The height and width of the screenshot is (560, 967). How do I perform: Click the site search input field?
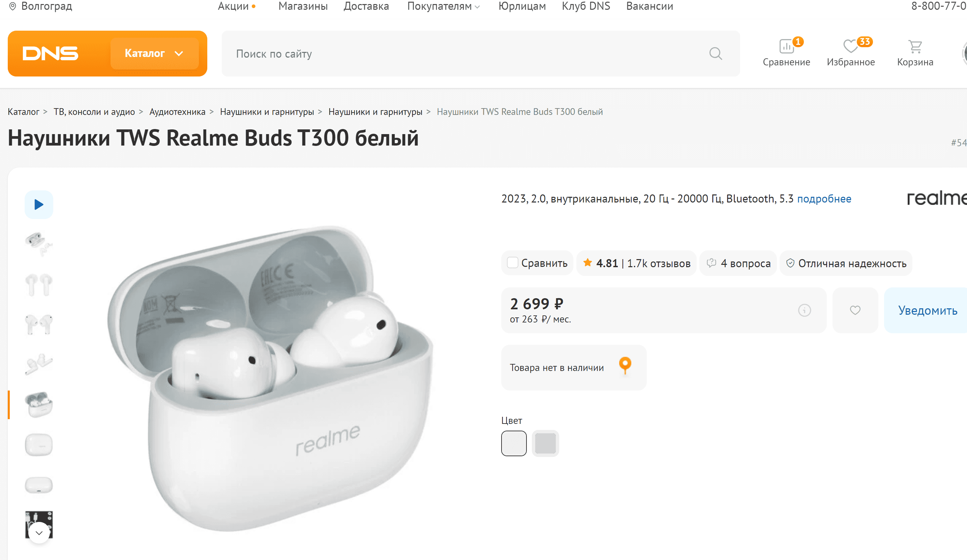click(x=460, y=54)
